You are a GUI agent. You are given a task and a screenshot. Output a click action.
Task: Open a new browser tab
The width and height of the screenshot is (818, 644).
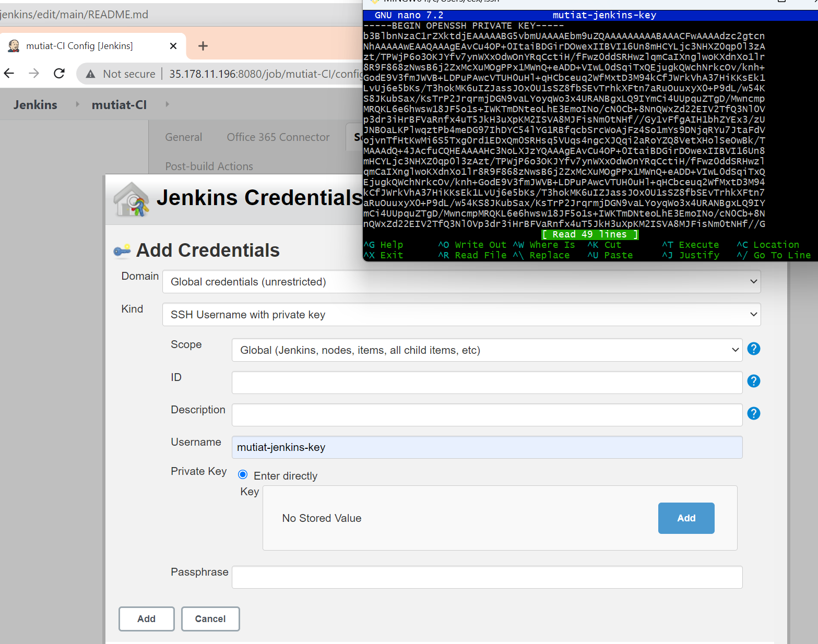(203, 46)
